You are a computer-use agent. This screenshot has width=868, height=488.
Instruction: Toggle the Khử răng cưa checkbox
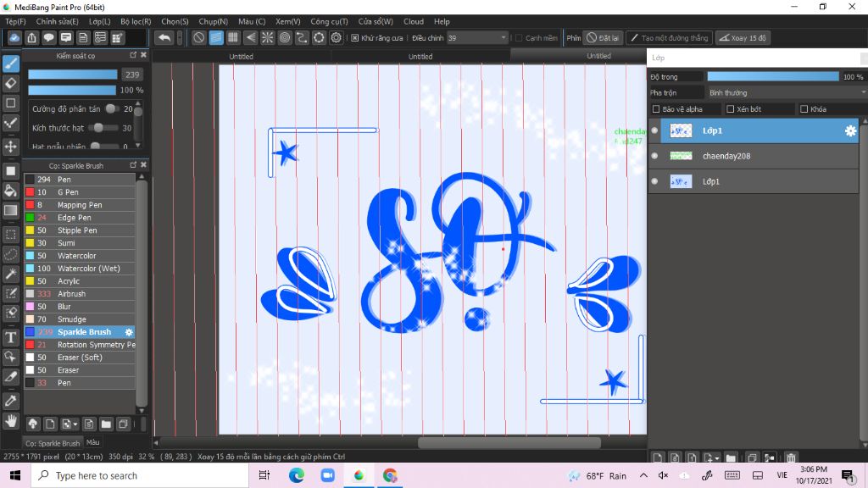coord(355,37)
